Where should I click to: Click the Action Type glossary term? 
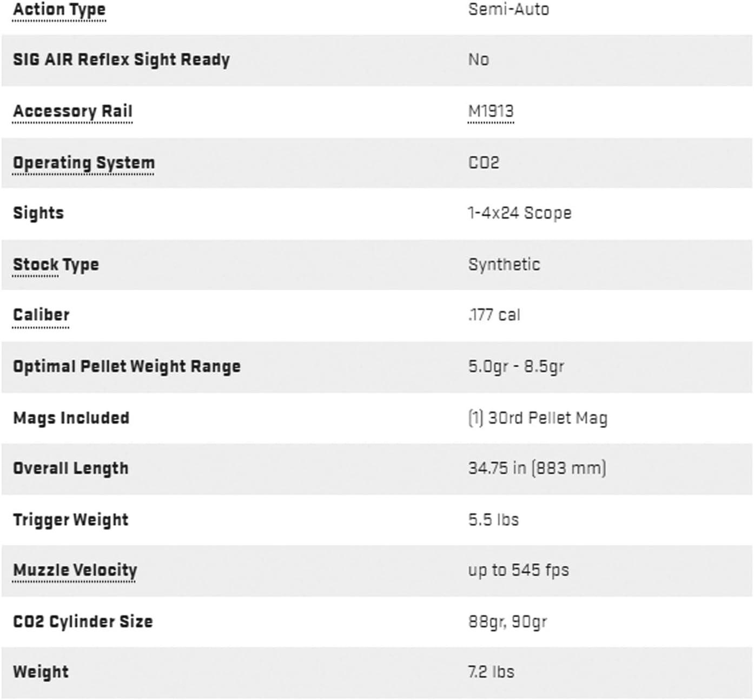click(x=59, y=10)
